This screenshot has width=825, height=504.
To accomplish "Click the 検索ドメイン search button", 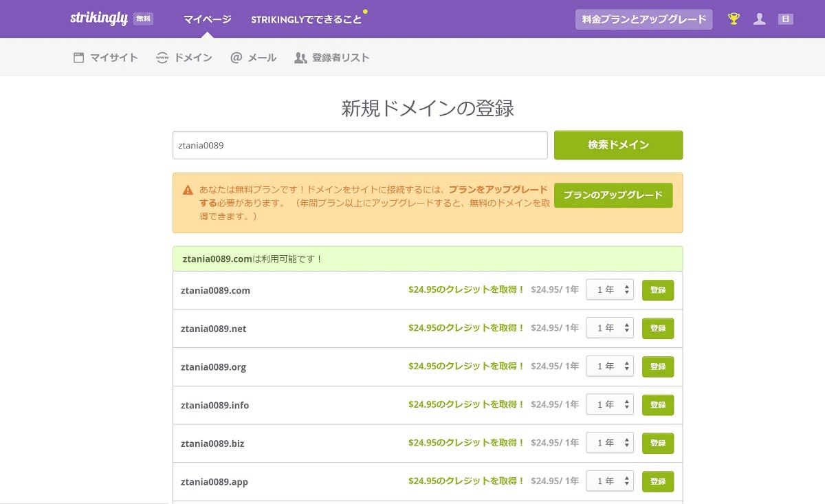I will click(617, 145).
